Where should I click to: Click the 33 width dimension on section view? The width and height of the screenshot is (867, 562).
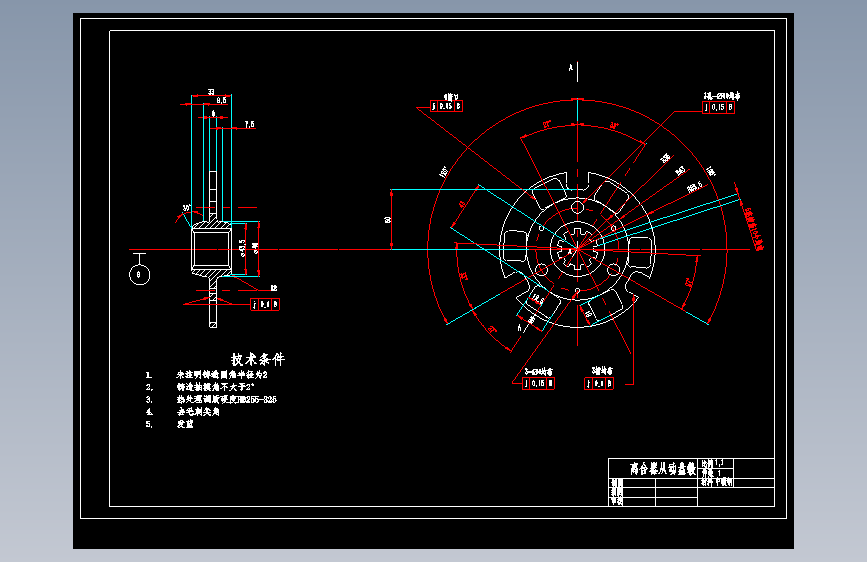(x=211, y=92)
